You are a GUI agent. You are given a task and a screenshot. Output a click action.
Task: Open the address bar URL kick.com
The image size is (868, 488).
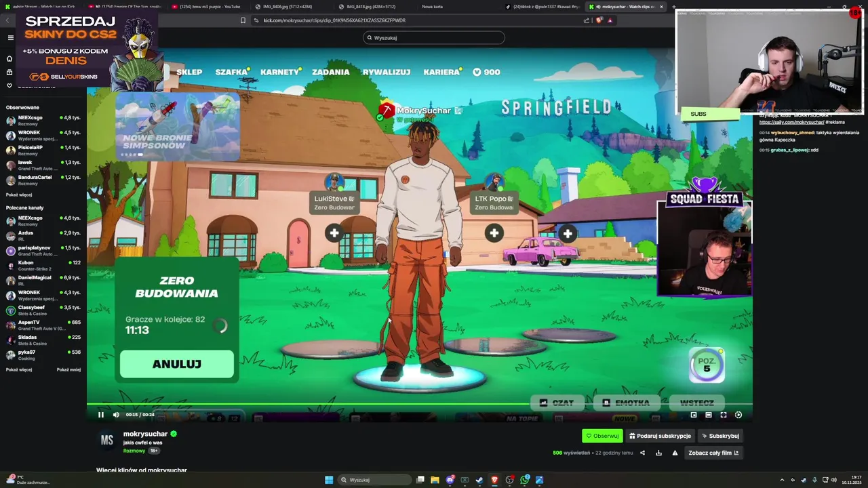334,20
